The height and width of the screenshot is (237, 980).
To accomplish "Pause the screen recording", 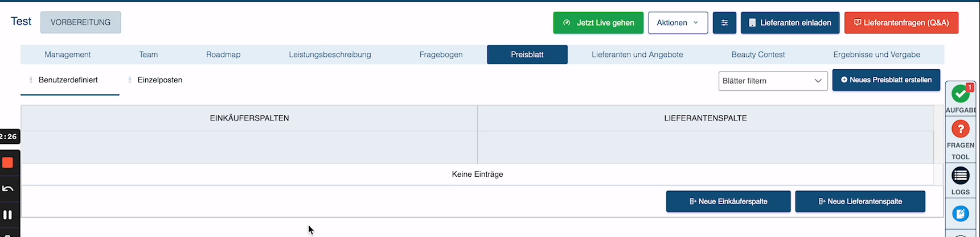I will [8, 215].
